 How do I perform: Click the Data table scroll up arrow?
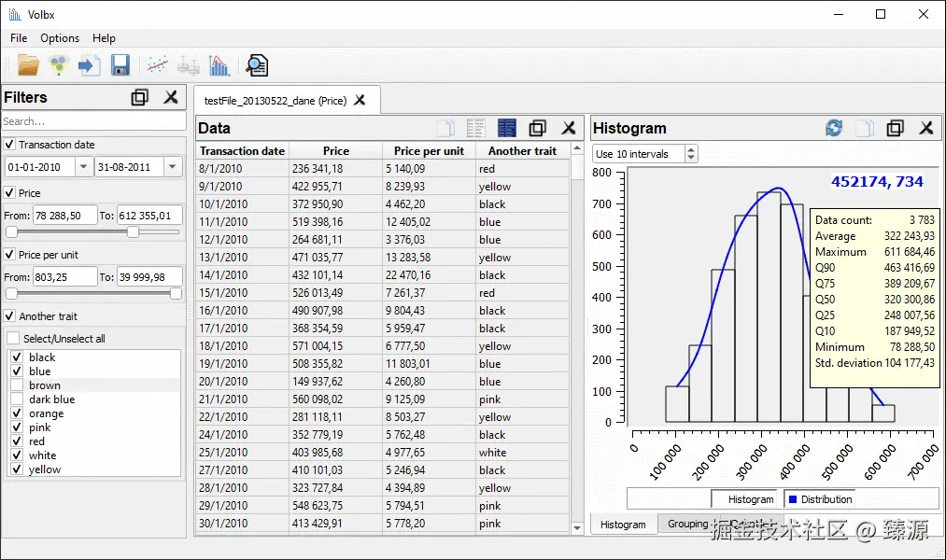tap(577, 148)
